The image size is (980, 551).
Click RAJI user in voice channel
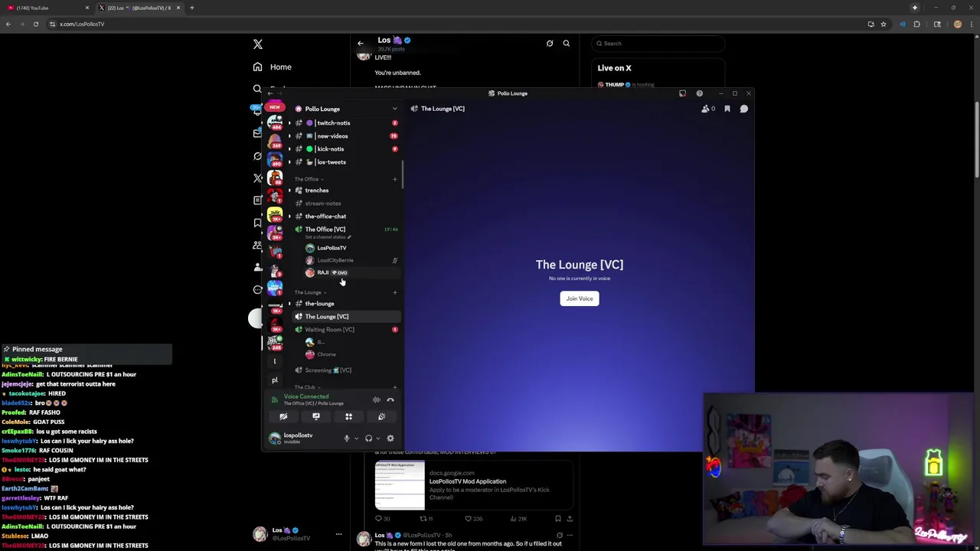tap(351, 272)
